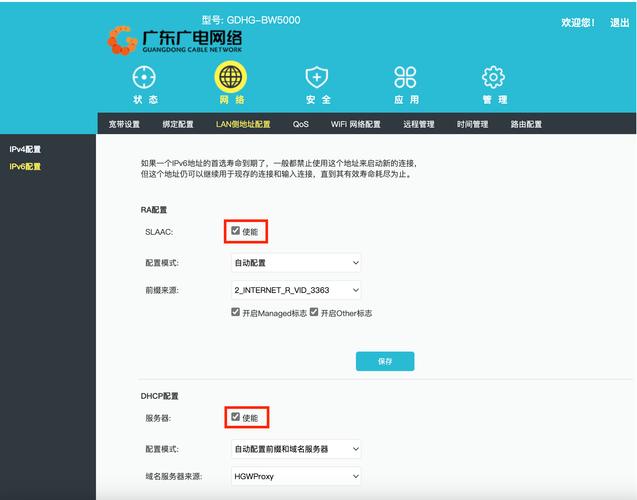Open the 管理 management gear icon
Viewport: 637px width, 500px height.
[493, 77]
